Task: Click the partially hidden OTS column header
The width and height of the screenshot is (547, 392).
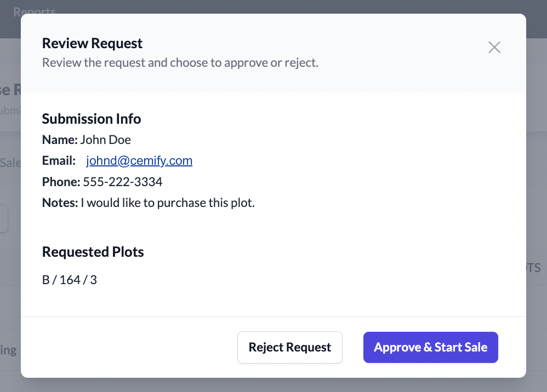Action: click(x=533, y=268)
